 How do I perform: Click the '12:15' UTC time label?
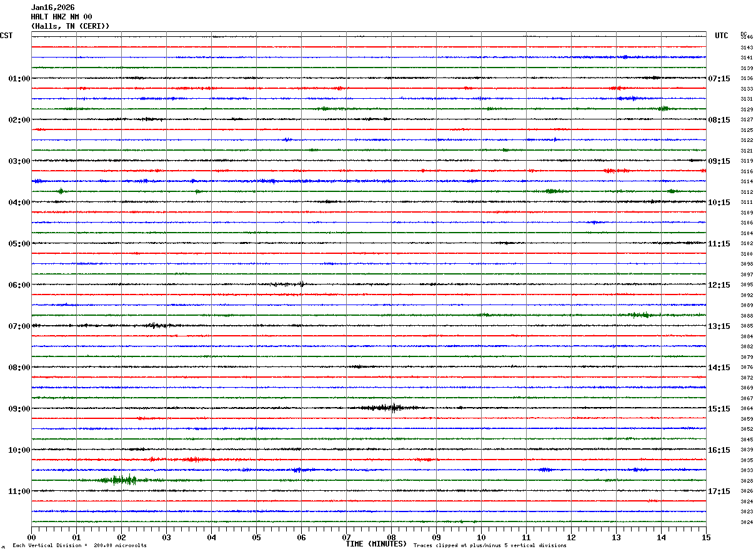(719, 285)
